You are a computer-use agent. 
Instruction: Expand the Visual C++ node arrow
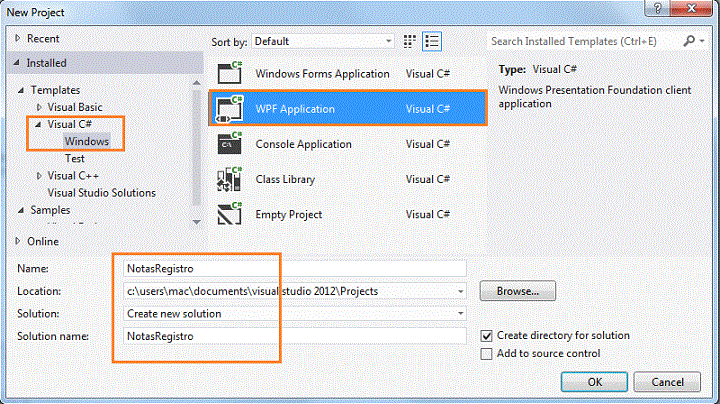pos(39,175)
